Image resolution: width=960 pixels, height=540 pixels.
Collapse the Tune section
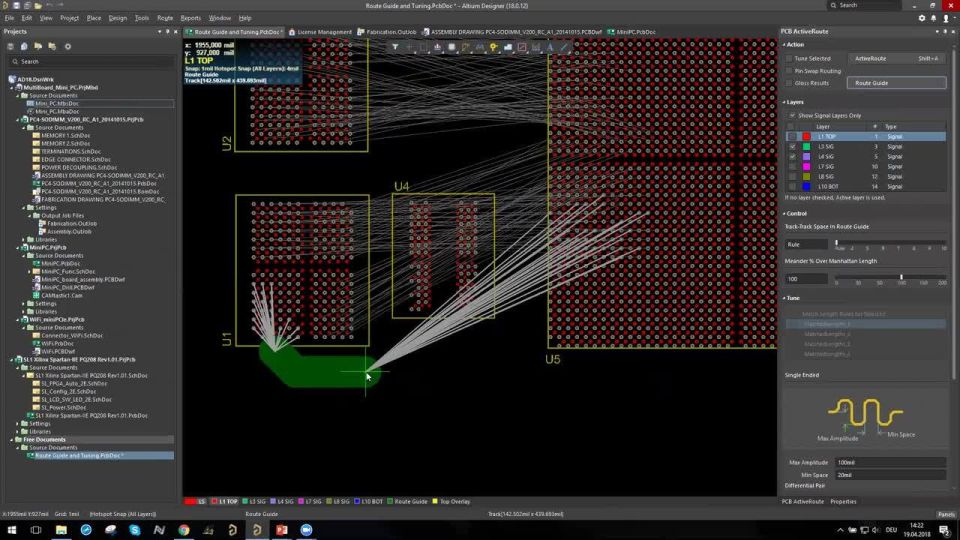[784, 298]
